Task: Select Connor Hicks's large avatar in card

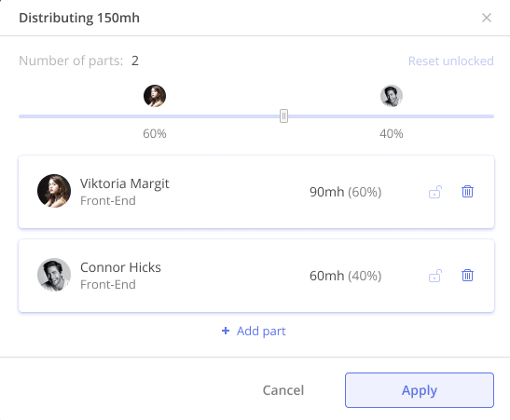Action: coord(54,275)
